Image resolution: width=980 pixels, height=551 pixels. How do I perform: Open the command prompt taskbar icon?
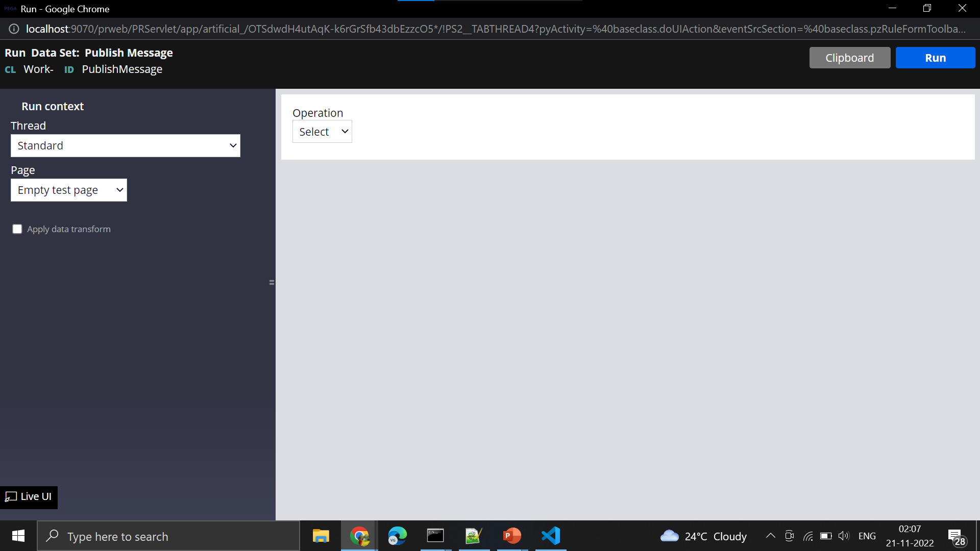click(x=435, y=536)
